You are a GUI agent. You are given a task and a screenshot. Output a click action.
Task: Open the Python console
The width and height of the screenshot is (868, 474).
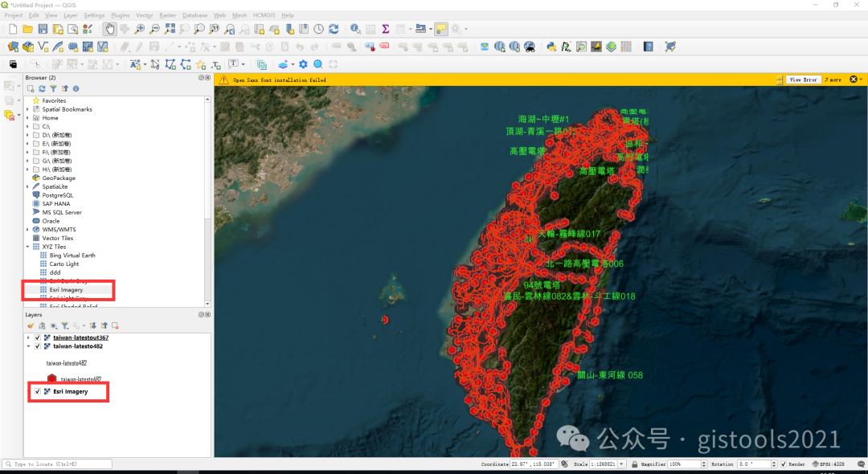tap(551, 47)
